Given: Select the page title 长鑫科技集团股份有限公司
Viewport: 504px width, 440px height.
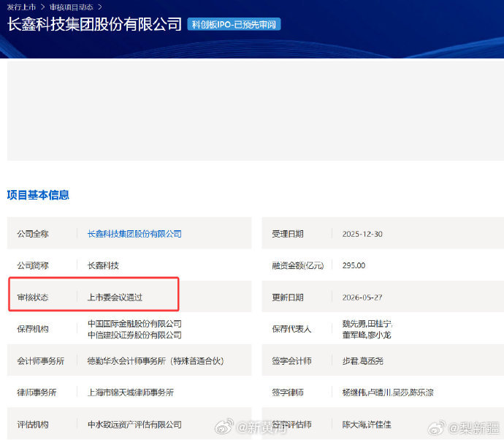Looking at the screenshot, I should [94, 24].
